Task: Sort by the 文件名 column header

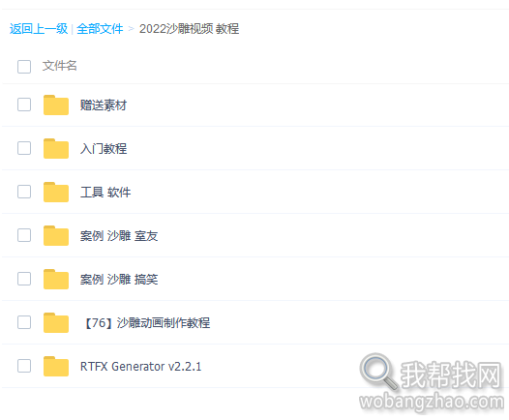Action: (59, 66)
